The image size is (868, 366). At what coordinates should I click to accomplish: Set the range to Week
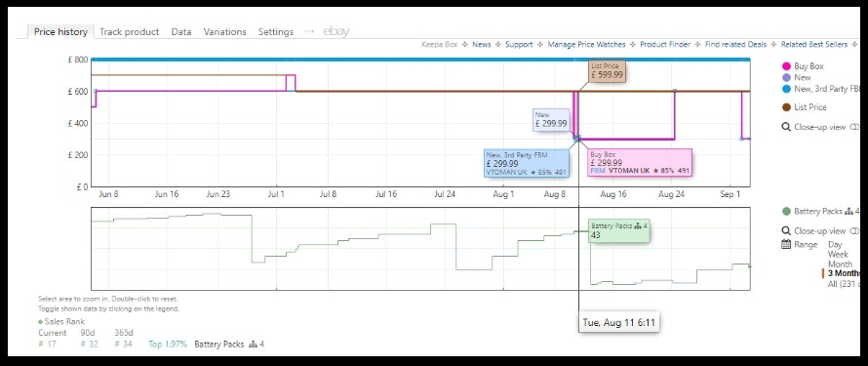[838, 255]
